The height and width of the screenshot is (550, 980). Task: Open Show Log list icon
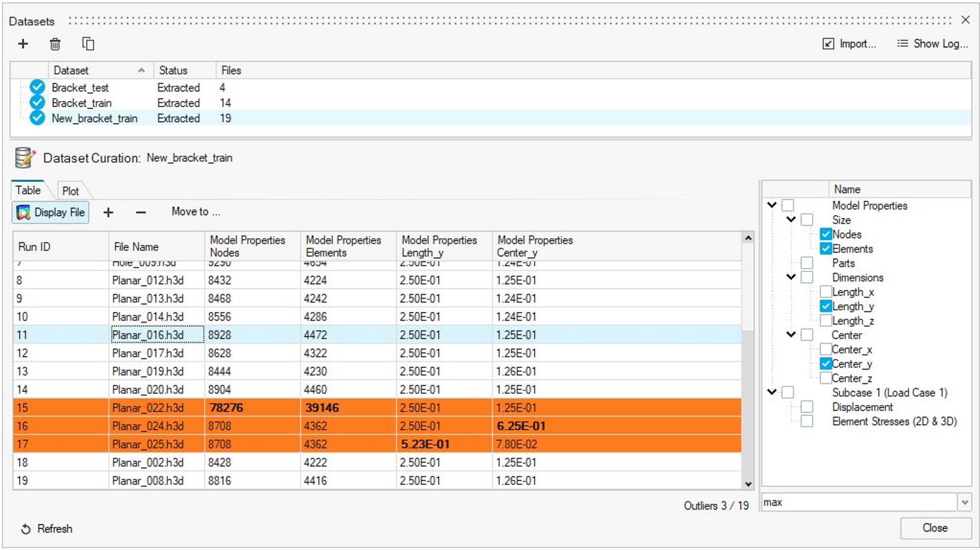pos(902,44)
